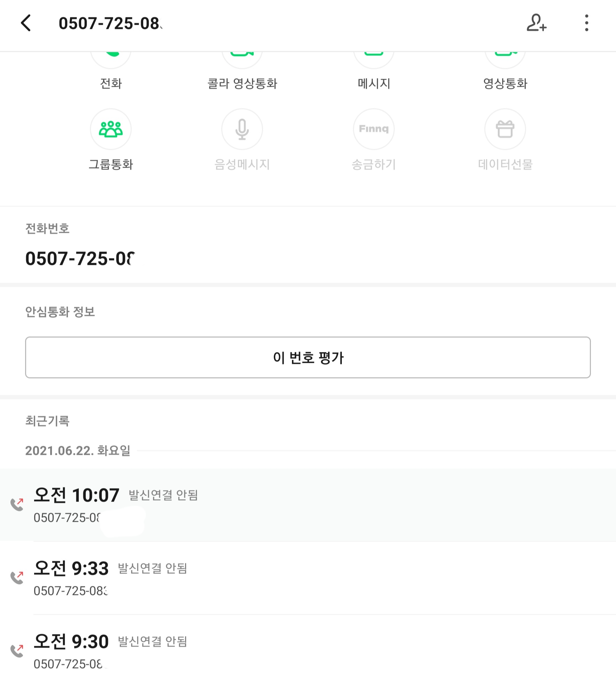
Task: Tap outgoing call icon beside 오전 10:07
Action: [17, 504]
